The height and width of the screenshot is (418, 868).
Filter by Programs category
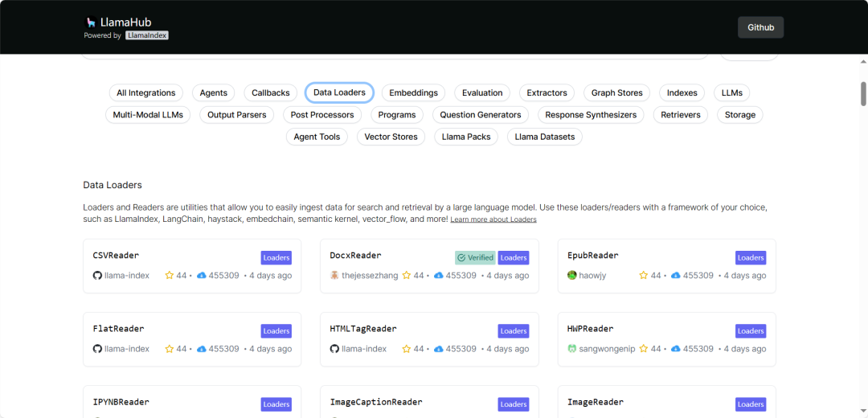(397, 115)
